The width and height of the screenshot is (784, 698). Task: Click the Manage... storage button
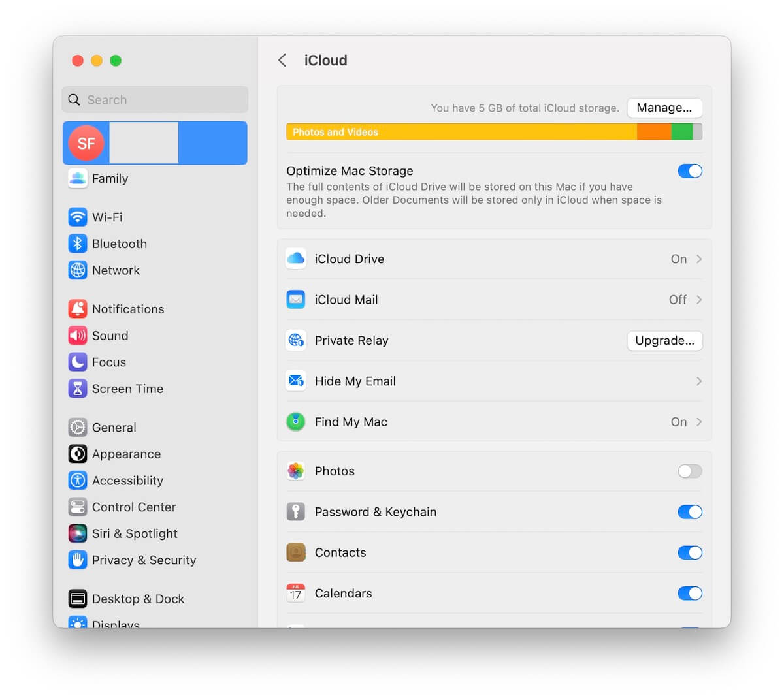pos(664,108)
